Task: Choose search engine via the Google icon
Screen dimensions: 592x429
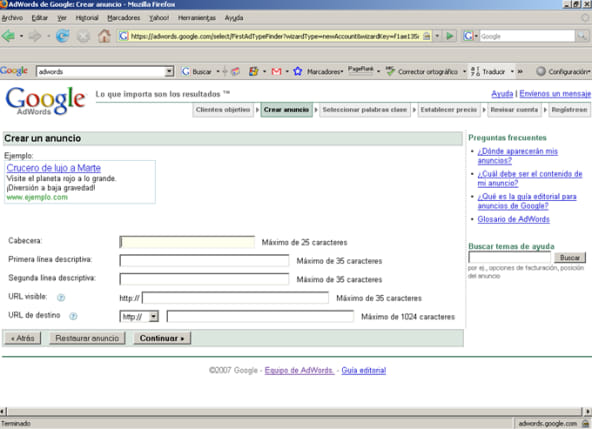Action: click(469, 36)
